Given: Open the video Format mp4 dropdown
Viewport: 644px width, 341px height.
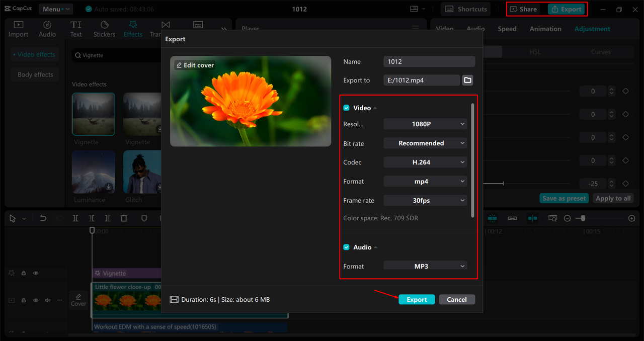Looking at the screenshot, I should tap(425, 181).
